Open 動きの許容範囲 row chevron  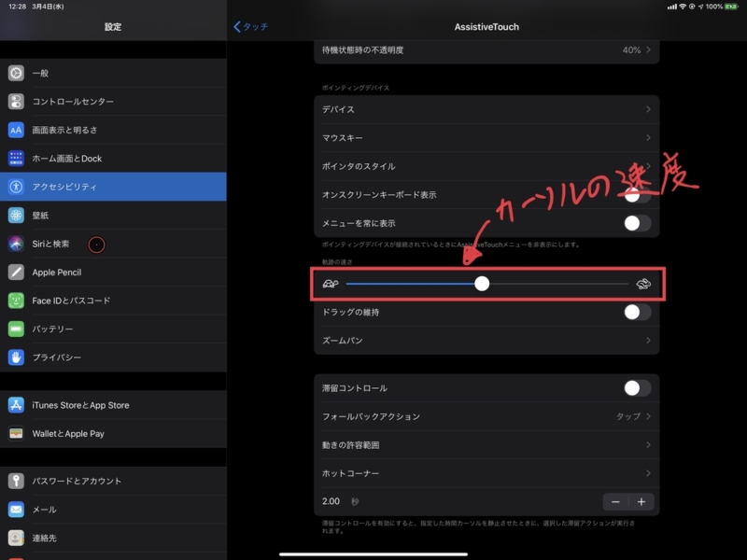[x=648, y=445]
